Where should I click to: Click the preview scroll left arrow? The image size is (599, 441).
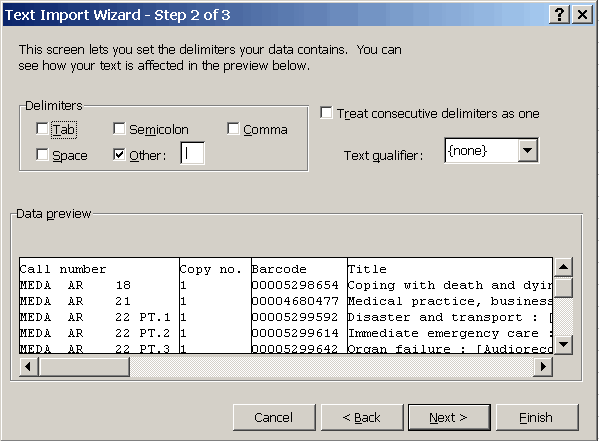pyautogui.click(x=29, y=366)
